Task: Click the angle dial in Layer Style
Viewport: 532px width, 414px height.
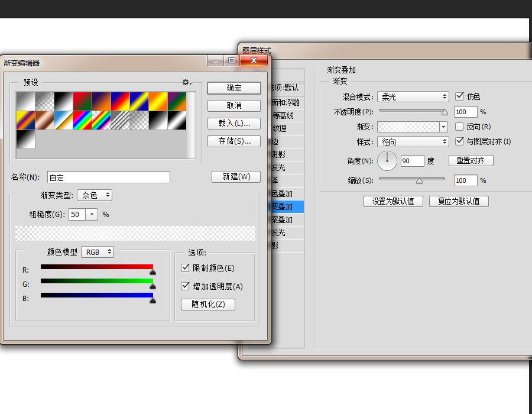Action: pyautogui.click(x=387, y=161)
